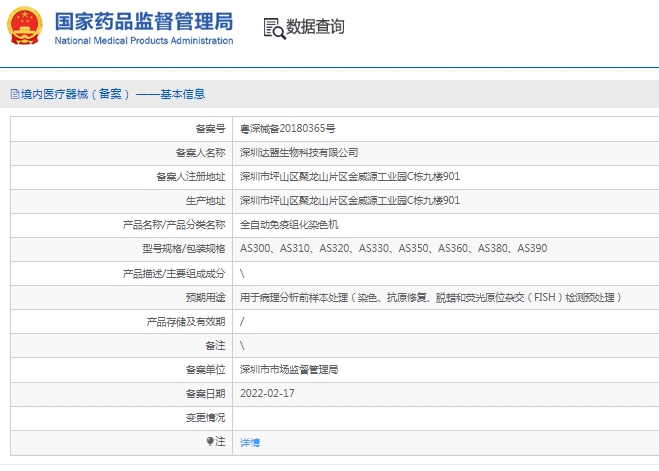Viewport: 659px width, 471px height.
Task: Click the 预期用途 row label
Action: (206, 297)
